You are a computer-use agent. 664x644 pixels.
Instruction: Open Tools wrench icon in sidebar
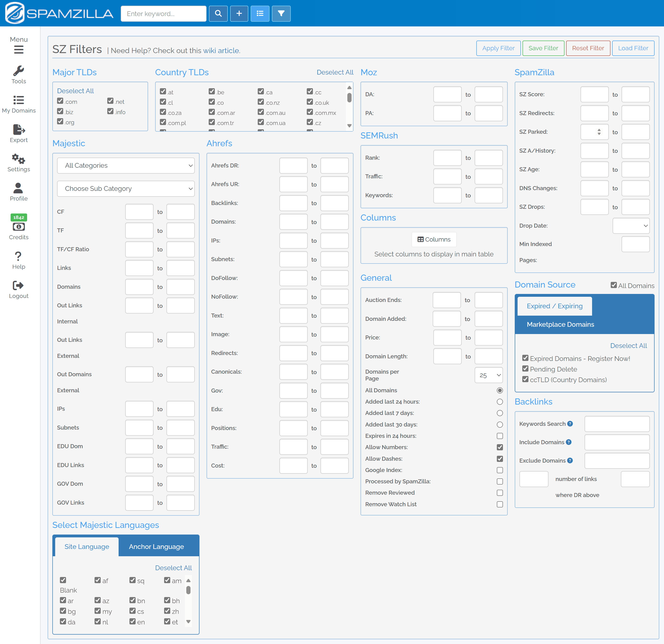(x=19, y=71)
